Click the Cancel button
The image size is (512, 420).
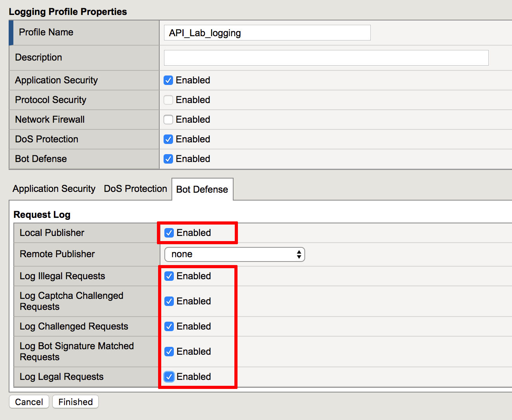coord(29,402)
